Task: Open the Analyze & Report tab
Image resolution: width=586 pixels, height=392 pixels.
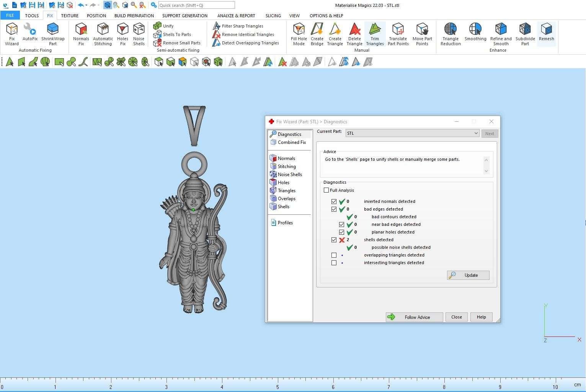Action: coord(236,16)
